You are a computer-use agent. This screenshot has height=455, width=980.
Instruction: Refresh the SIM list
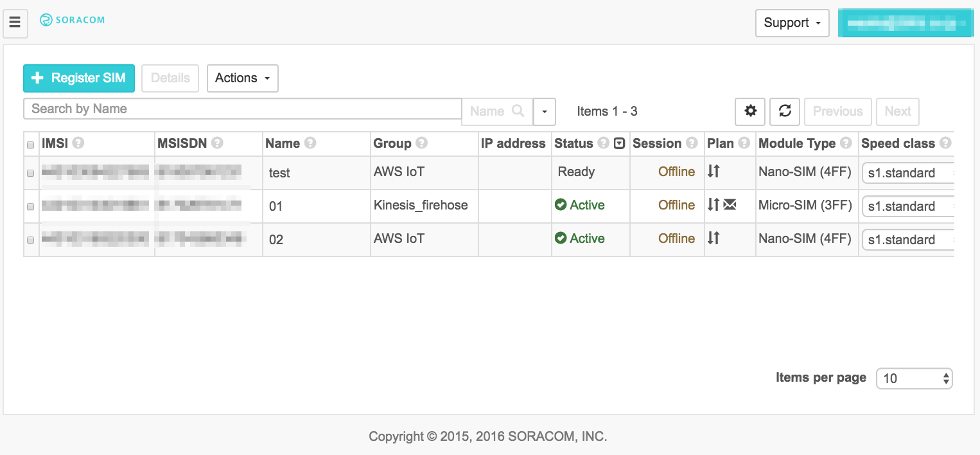point(785,111)
